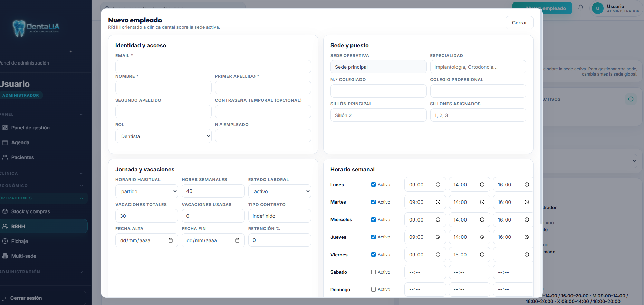Click the Email input field

point(213,67)
